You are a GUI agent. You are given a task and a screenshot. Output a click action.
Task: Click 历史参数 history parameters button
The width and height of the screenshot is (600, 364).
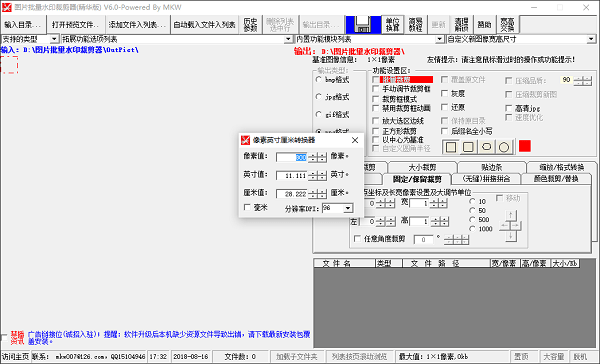click(250, 25)
